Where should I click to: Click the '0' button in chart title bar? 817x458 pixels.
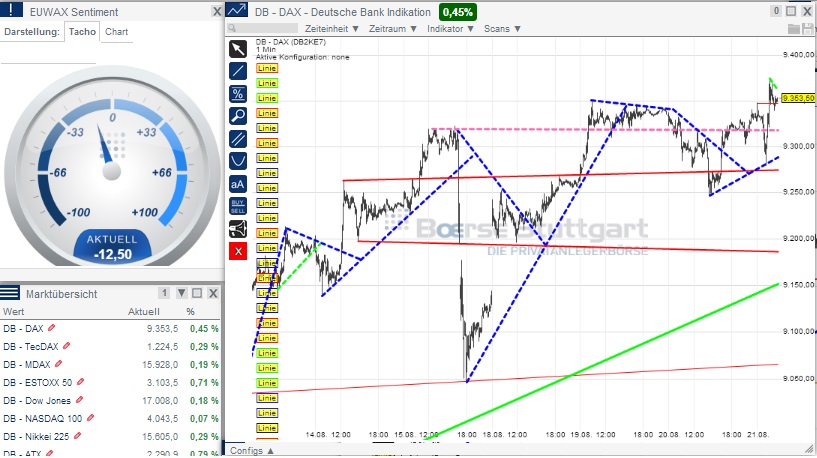[776, 11]
